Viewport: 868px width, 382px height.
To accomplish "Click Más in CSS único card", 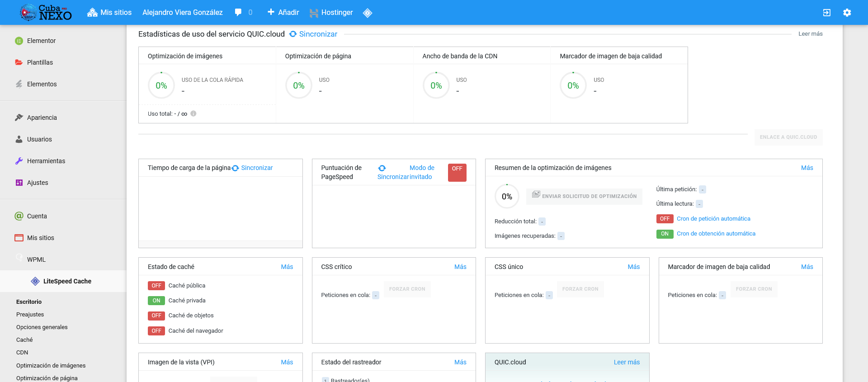I will (x=633, y=267).
